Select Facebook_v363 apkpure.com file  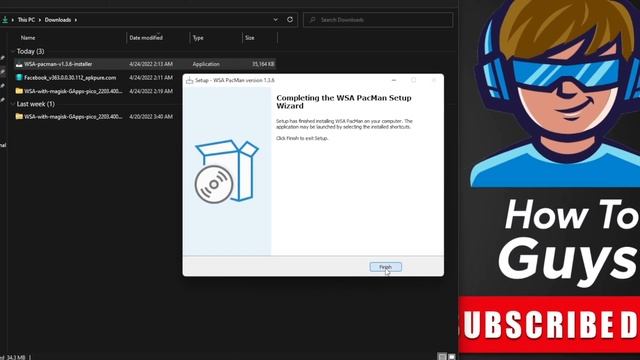coord(70,78)
